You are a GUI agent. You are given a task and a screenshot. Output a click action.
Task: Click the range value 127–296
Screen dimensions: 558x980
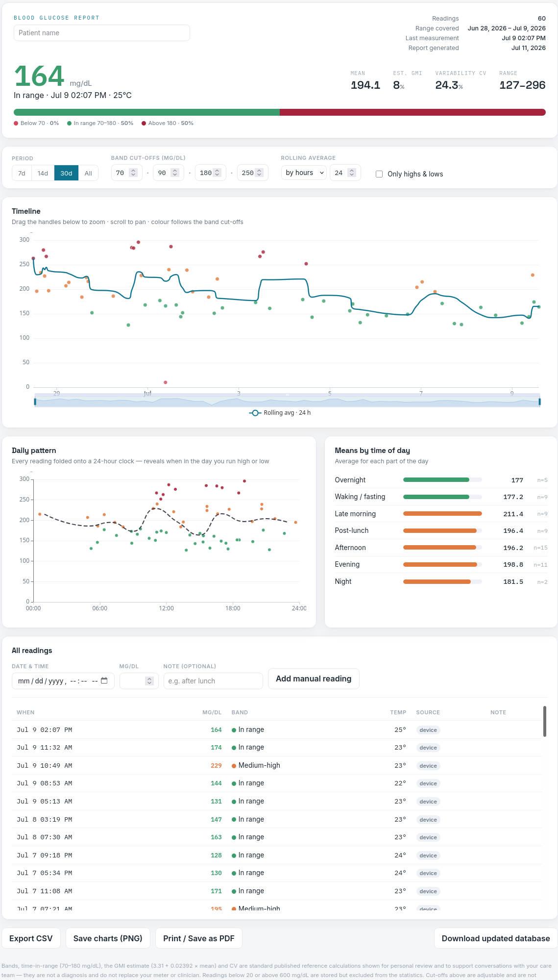[522, 85]
